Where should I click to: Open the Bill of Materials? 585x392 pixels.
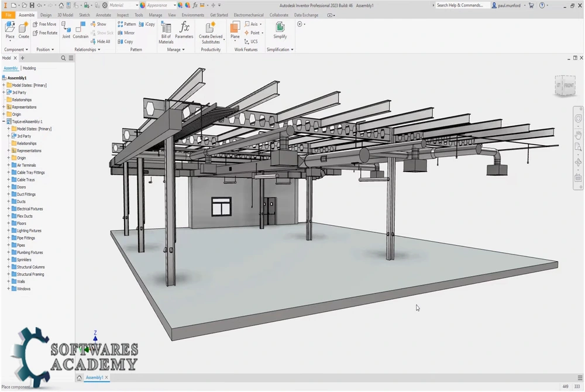pyautogui.click(x=166, y=32)
